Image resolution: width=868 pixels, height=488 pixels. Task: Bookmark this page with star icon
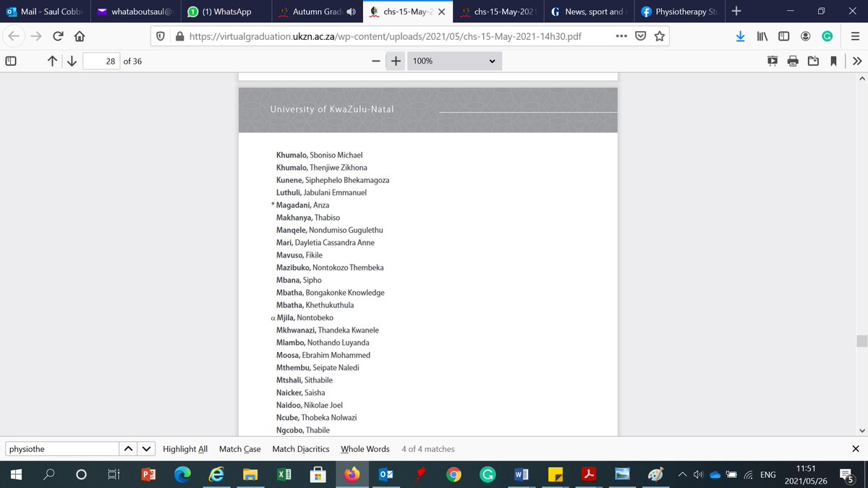(660, 37)
